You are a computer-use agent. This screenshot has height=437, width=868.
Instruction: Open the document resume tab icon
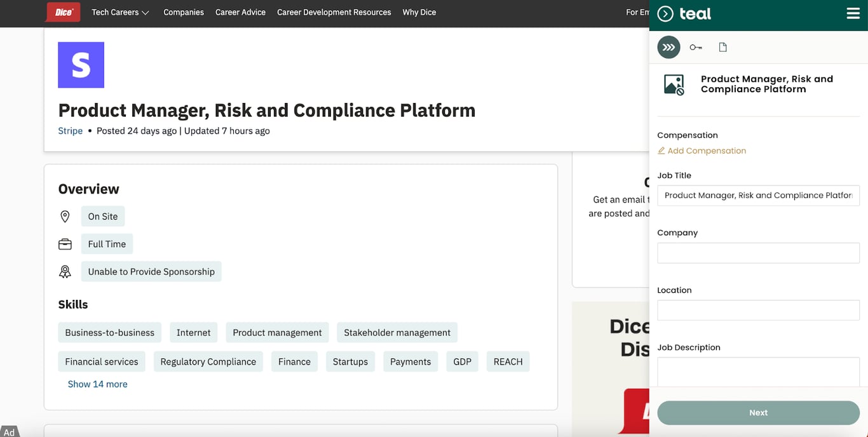[722, 47]
